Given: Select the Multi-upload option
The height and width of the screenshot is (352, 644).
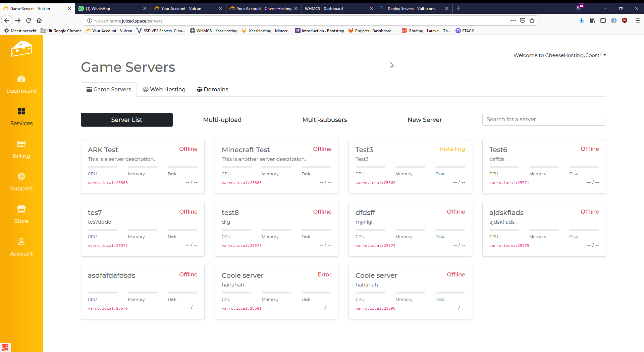Looking at the screenshot, I should (222, 120).
